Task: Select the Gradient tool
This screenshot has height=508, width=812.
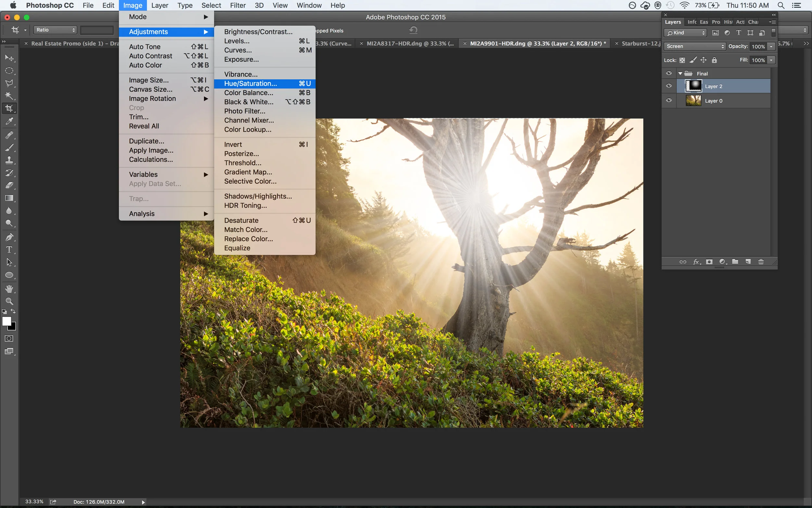Action: pyautogui.click(x=9, y=198)
